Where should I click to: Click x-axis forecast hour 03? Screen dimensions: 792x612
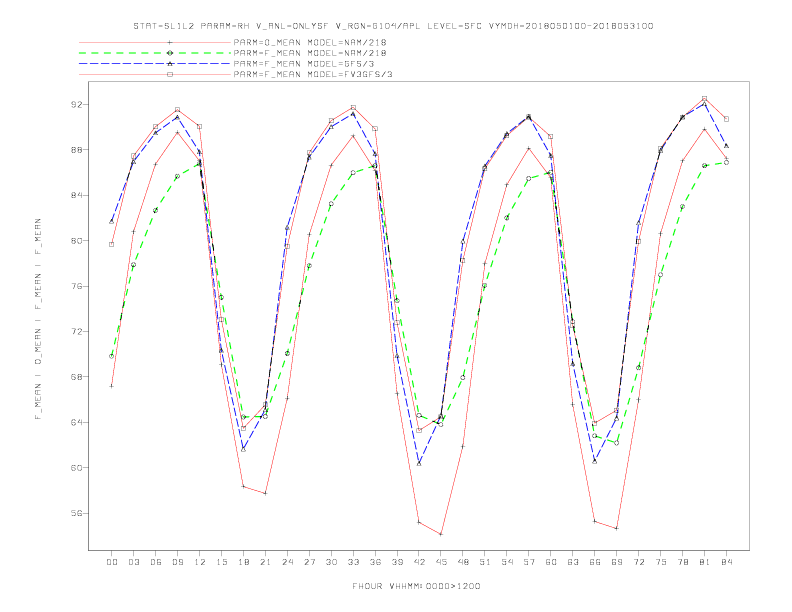coord(133,562)
